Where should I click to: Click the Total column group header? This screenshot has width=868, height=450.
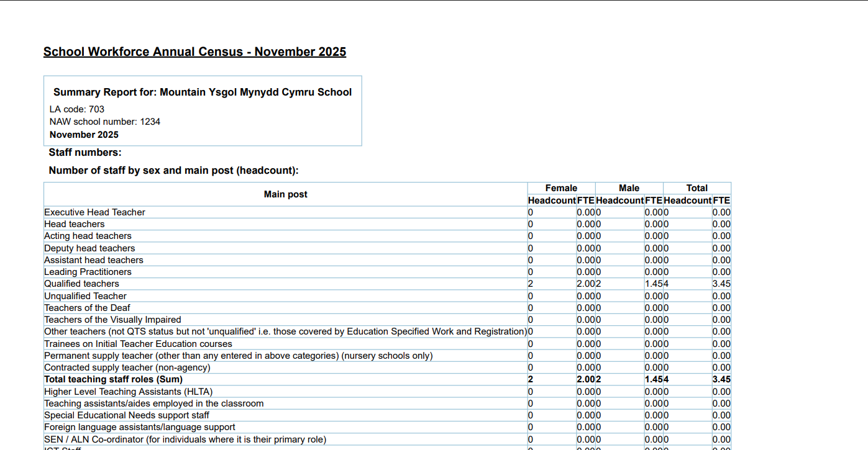point(697,188)
